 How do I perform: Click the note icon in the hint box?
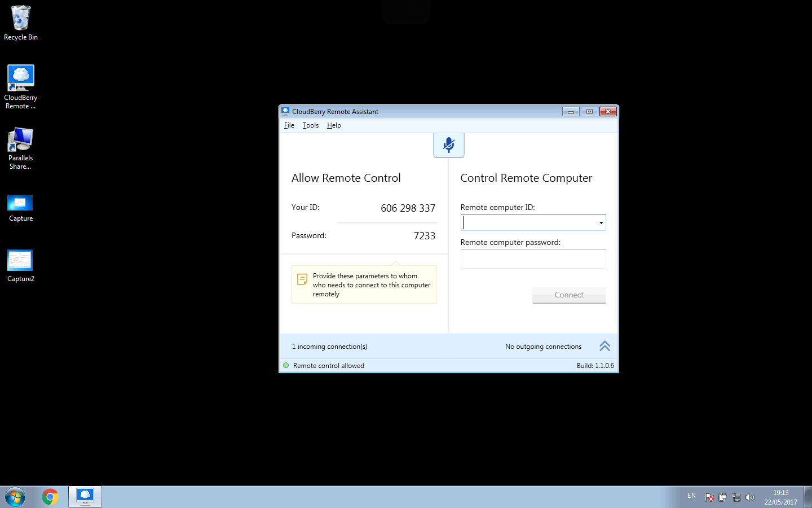(302, 279)
